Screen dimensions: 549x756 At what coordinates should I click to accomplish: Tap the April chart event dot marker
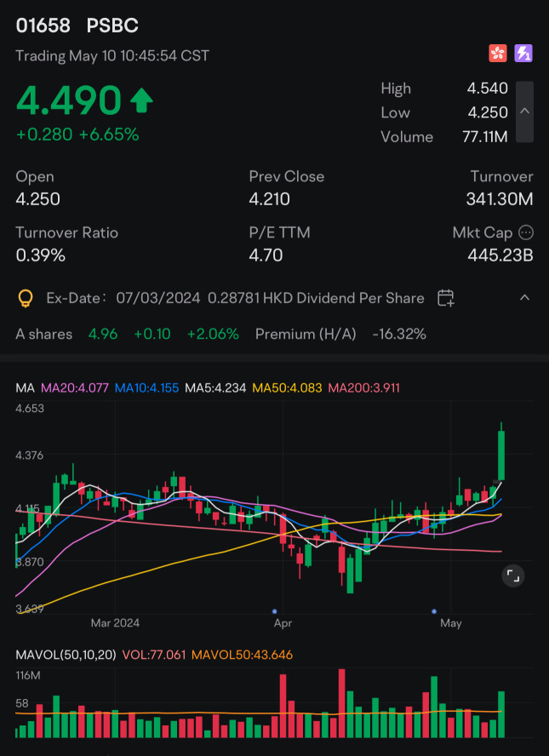(274, 611)
